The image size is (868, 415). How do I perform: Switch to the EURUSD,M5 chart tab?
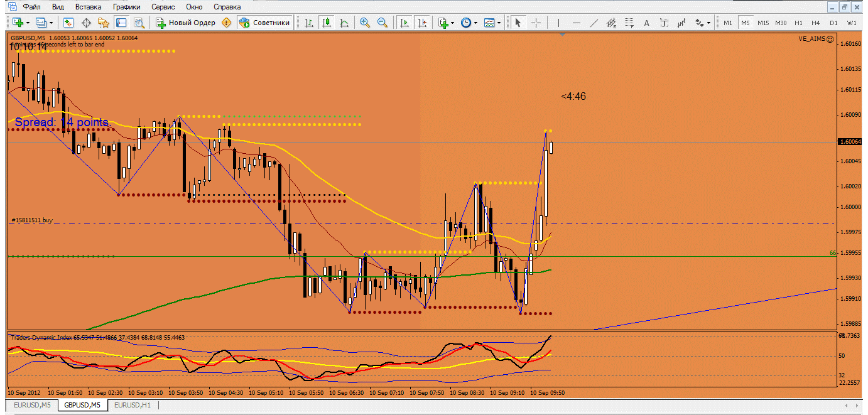pos(32,406)
